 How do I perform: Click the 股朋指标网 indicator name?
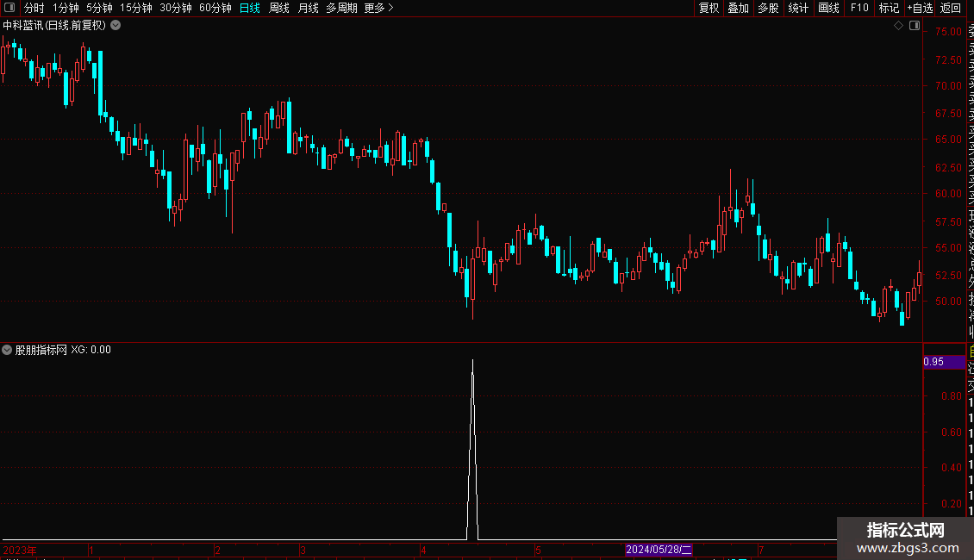(x=41, y=350)
